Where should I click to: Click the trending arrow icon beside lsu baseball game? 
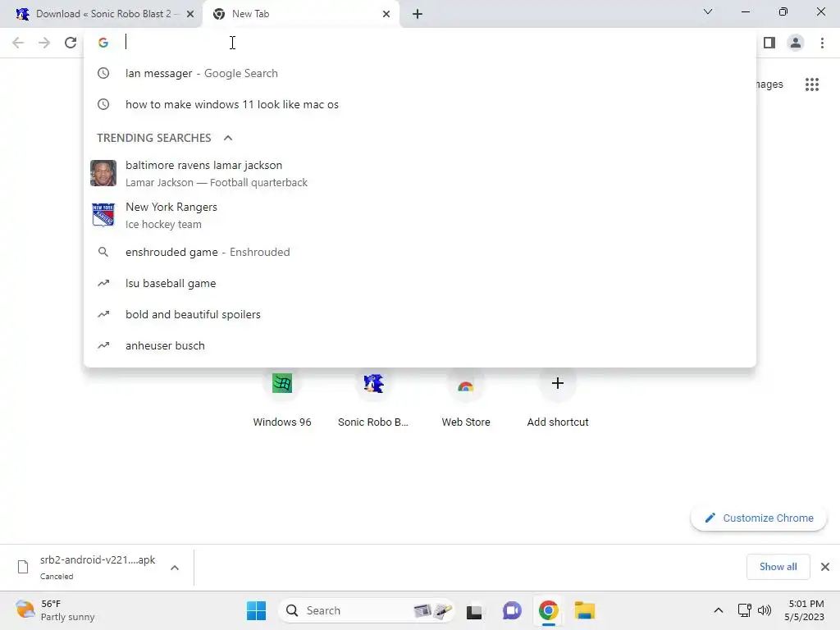(103, 283)
